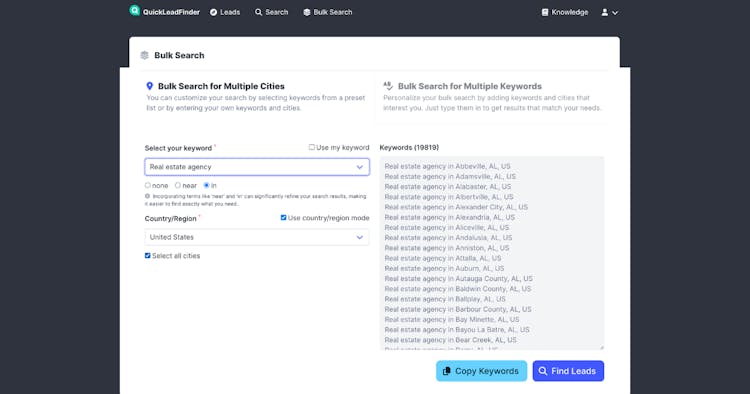Click the Find Leads button
This screenshot has width=750, height=394.
coord(568,371)
